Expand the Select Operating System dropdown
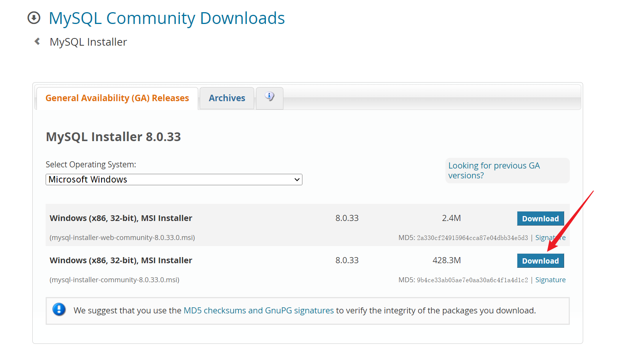This screenshot has height=364, width=617. coord(174,180)
